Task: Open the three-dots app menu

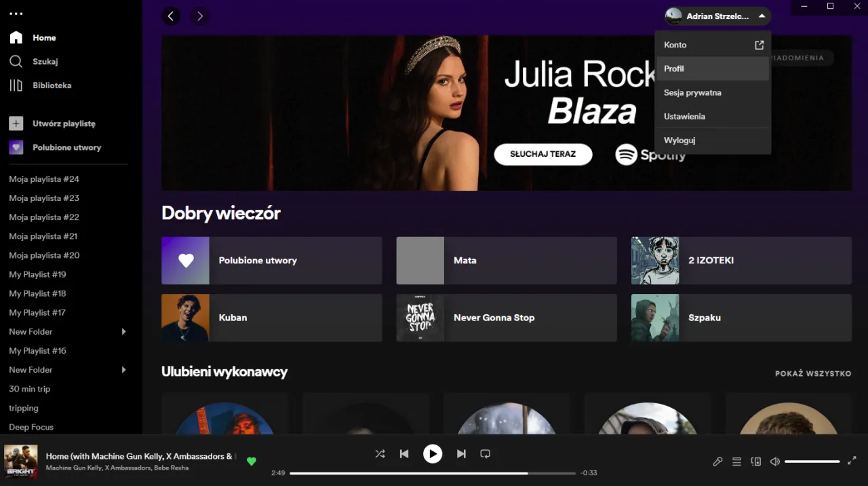Action: pos(16,14)
